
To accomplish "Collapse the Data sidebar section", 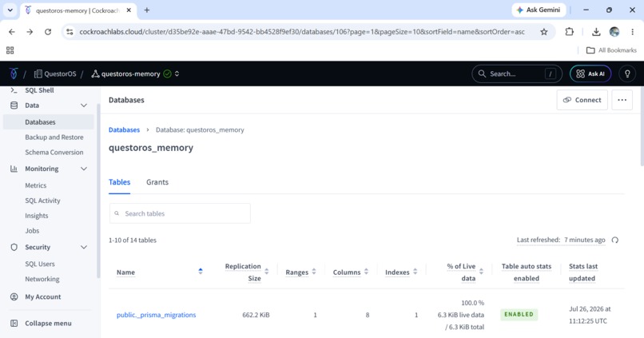I will (84, 105).
